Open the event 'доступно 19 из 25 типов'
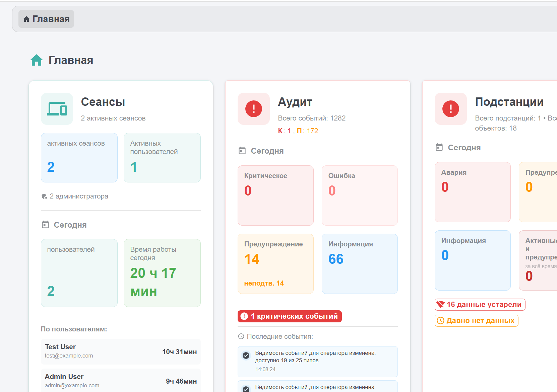The height and width of the screenshot is (392, 557). click(x=318, y=362)
